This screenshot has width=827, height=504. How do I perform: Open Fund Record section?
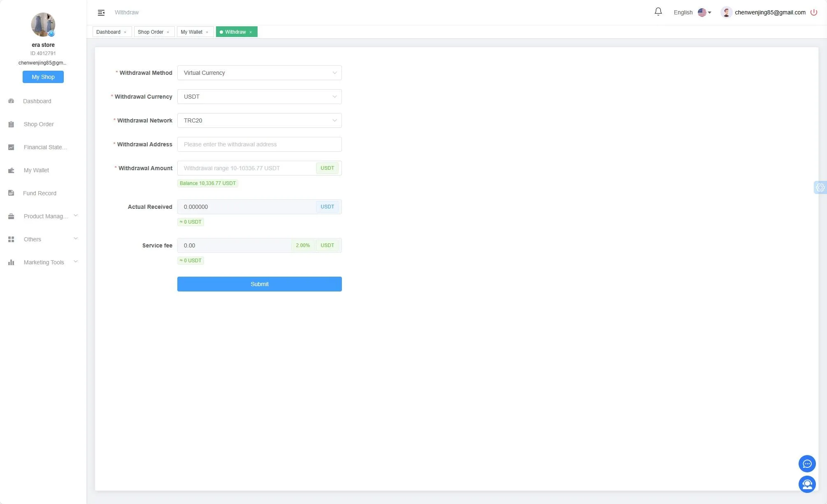pos(11,193)
